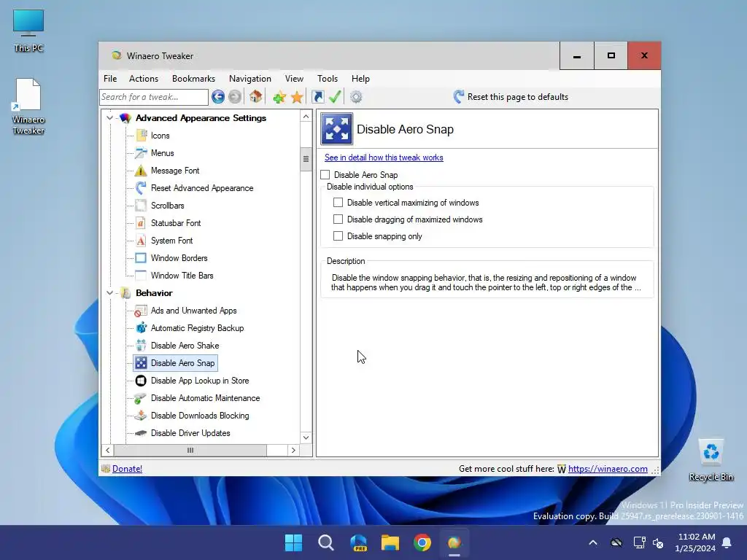The width and height of the screenshot is (747, 560).
Task: Click the Window Borders icon
Action: point(141,258)
